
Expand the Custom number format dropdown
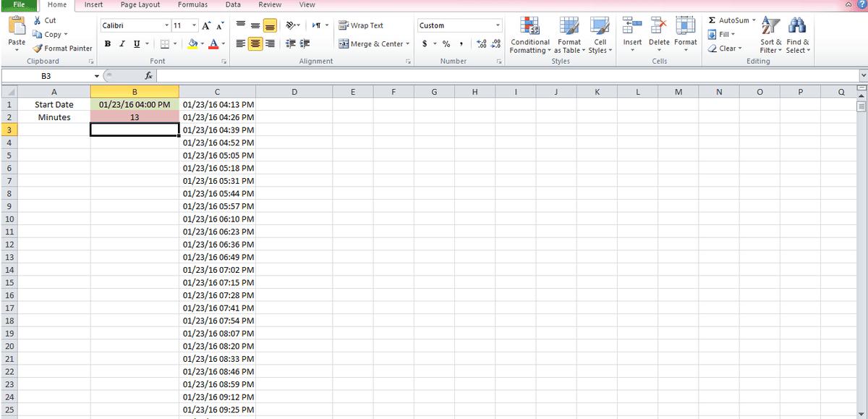point(498,25)
